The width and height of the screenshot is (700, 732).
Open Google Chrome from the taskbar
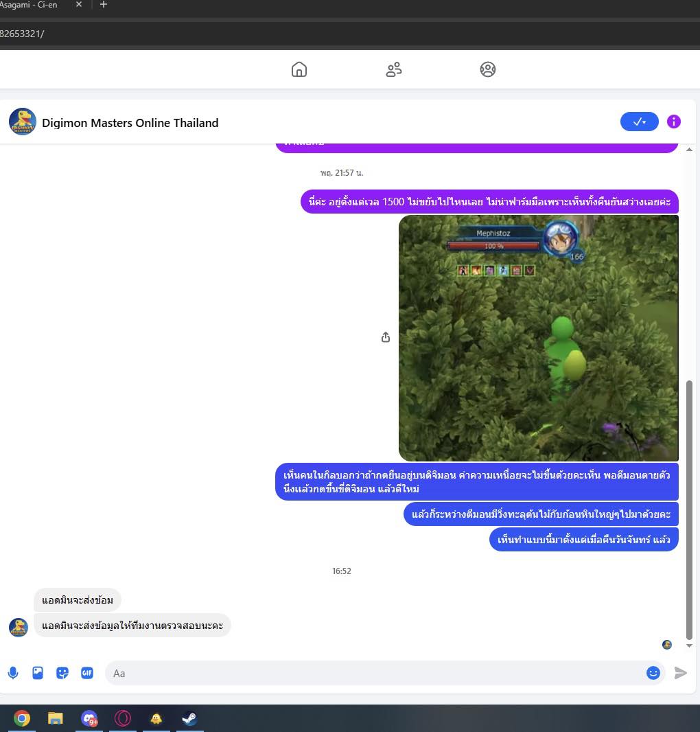pyautogui.click(x=22, y=718)
